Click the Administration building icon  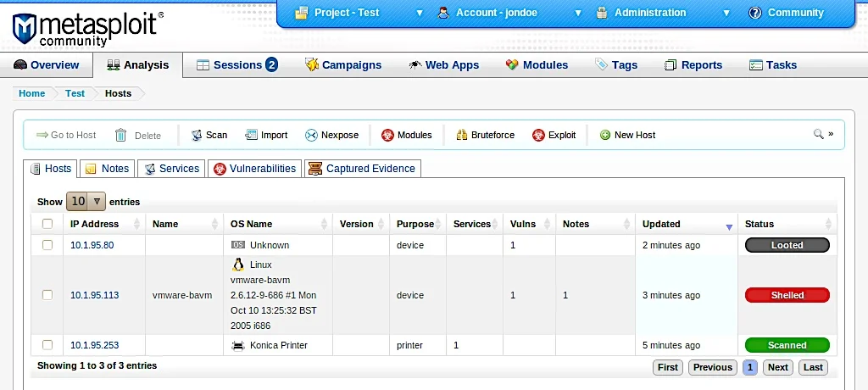(602, 13)
